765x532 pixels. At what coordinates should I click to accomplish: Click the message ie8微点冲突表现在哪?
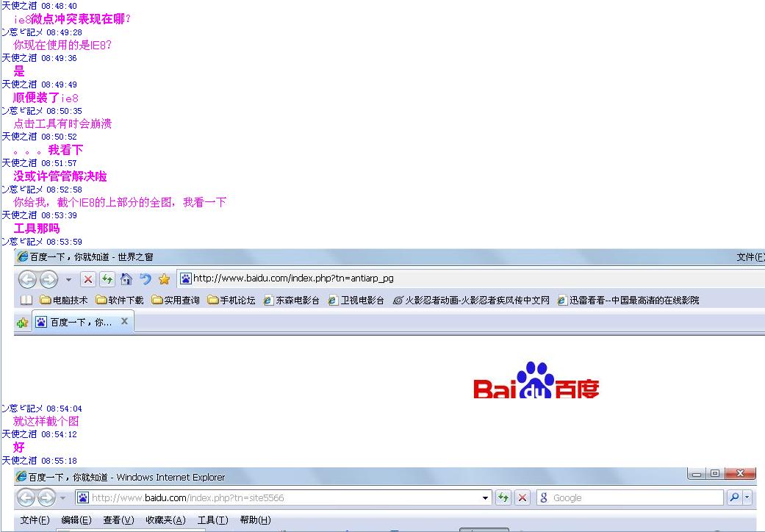pos(72,19)
